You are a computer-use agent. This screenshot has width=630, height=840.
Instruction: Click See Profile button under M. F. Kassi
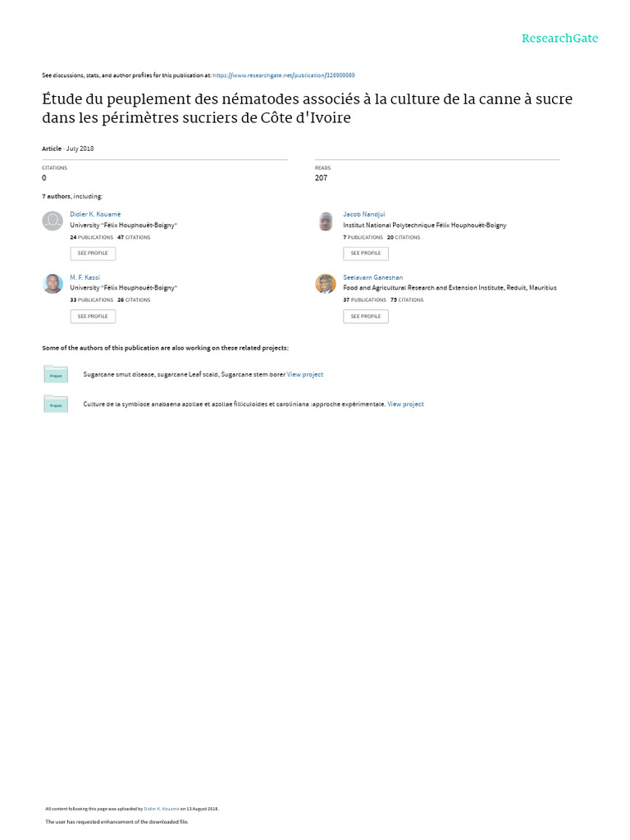click(93, 317)
